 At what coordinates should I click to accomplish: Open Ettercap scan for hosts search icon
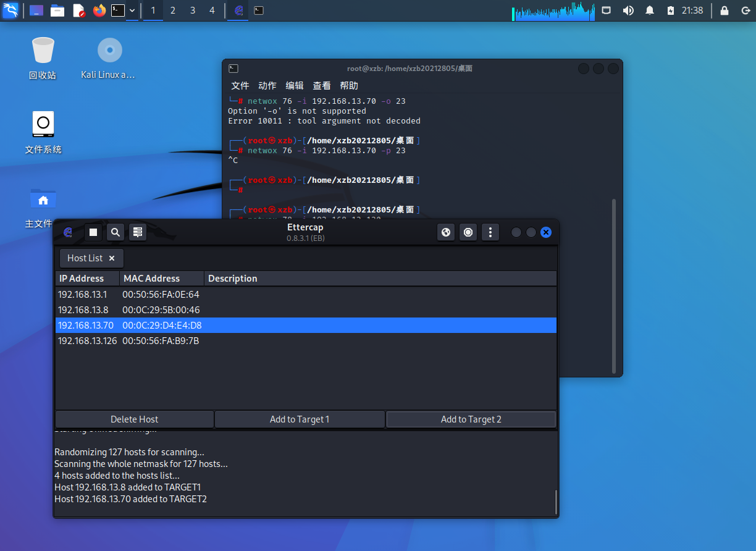pyautogui.click(x=115, y=232)
